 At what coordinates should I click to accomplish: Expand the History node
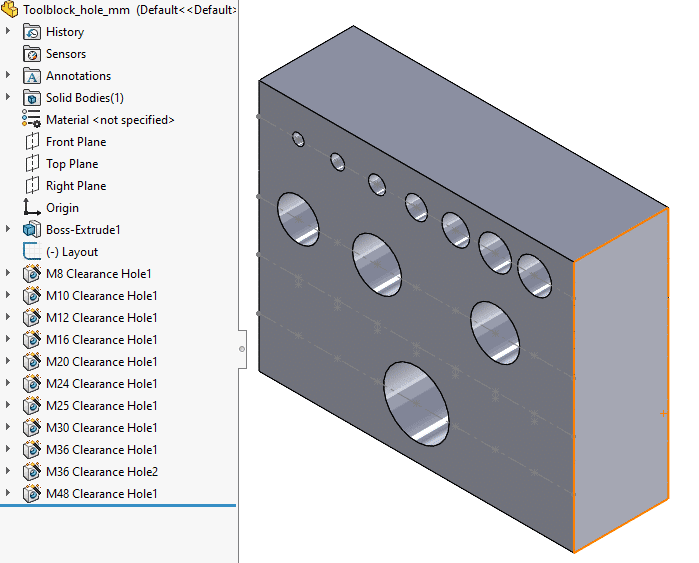(x=8, y=31)
